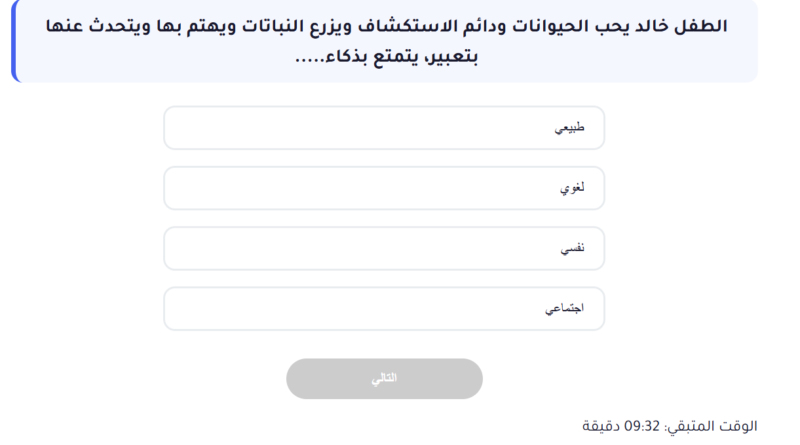This screenshot has height=445, width=800.
Task: Select the answer option لغوي
Action: [x=384, y=188]
